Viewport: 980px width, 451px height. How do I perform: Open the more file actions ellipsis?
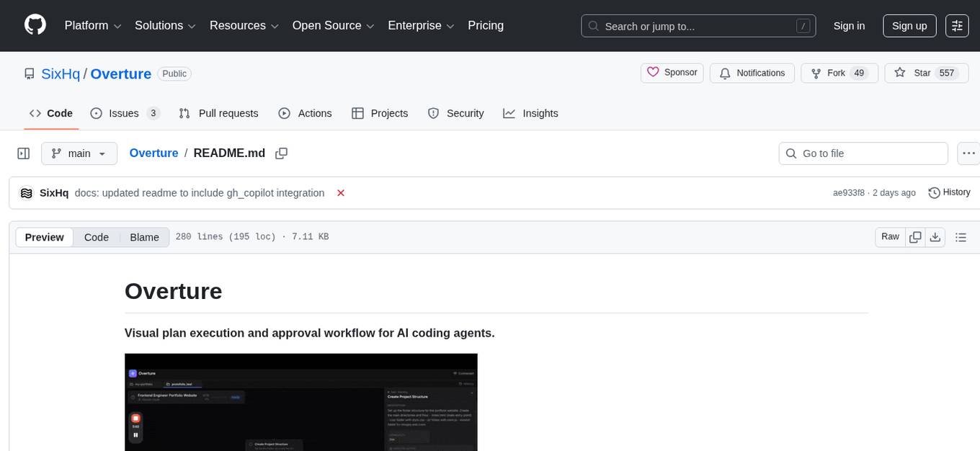click(969, 153)
